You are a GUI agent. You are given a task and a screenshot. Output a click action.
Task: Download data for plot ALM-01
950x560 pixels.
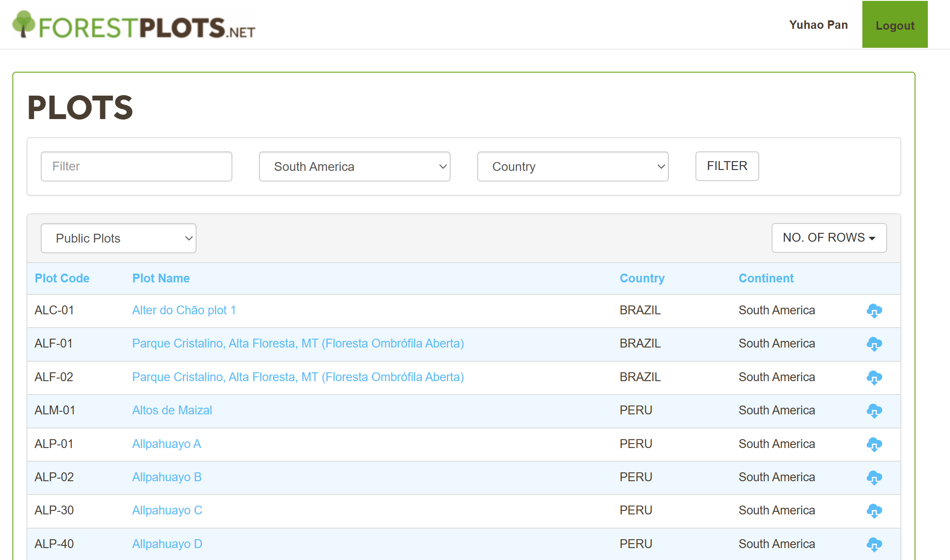click(874, 411)
